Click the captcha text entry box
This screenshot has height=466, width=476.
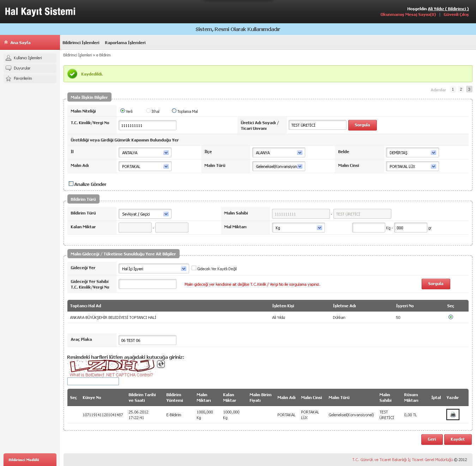coord(93,381)
